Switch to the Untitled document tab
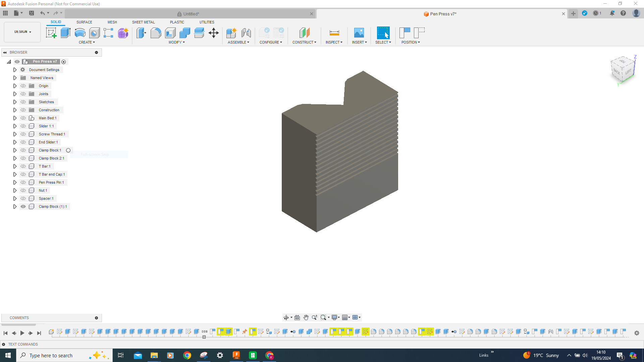 [x=191, y=14]
